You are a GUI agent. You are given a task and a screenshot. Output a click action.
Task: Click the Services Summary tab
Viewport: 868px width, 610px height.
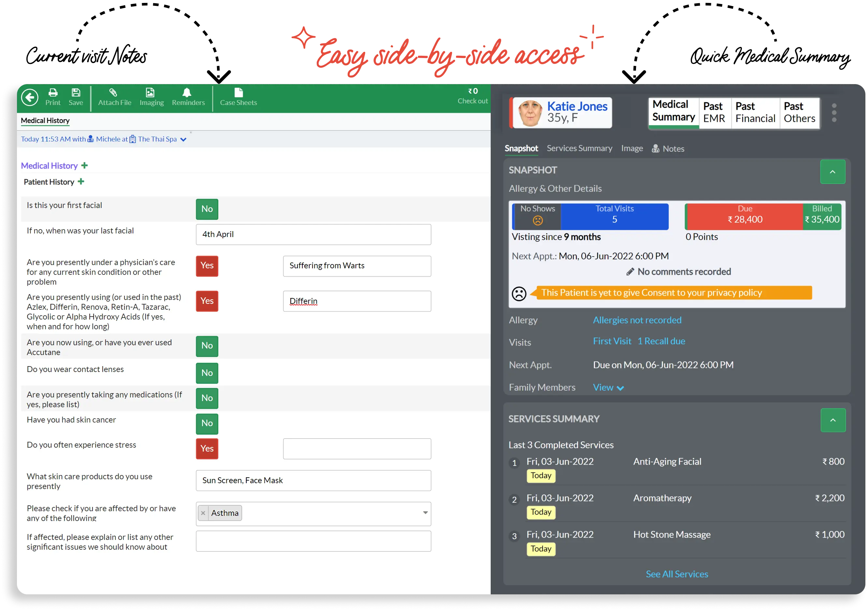tap(579, 149)
